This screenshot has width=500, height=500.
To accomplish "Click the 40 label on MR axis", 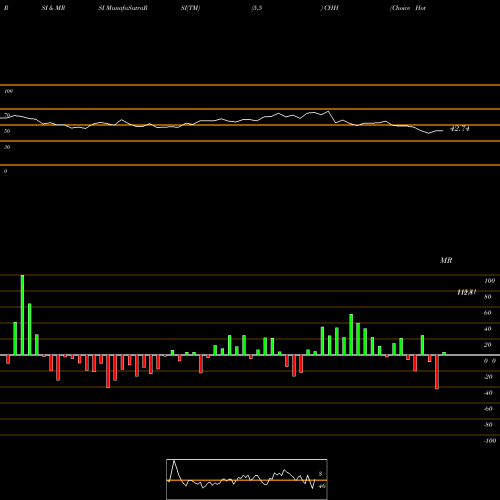I will tap(488, 329).
